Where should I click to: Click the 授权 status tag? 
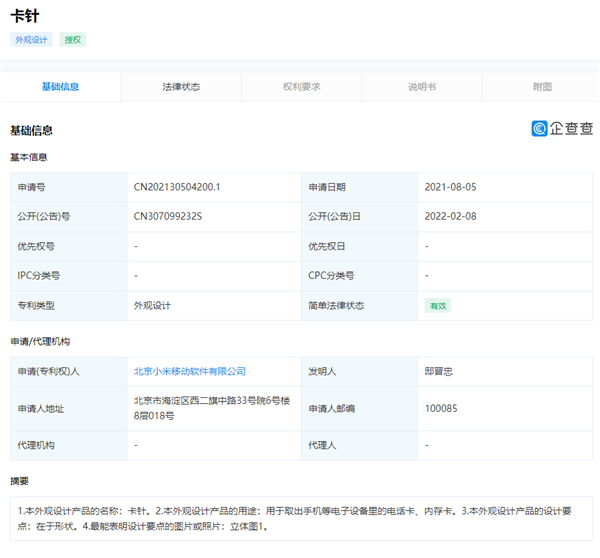pos(73,40)
